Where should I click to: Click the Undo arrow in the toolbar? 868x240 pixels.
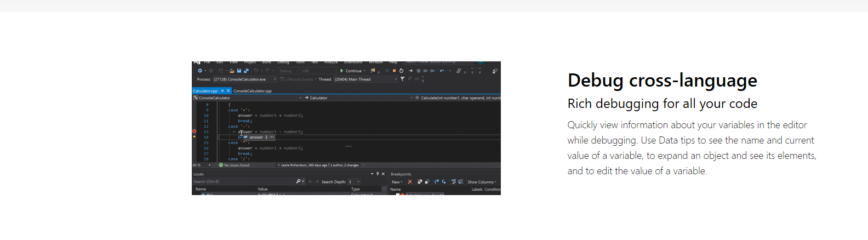[x=256, y=71]
